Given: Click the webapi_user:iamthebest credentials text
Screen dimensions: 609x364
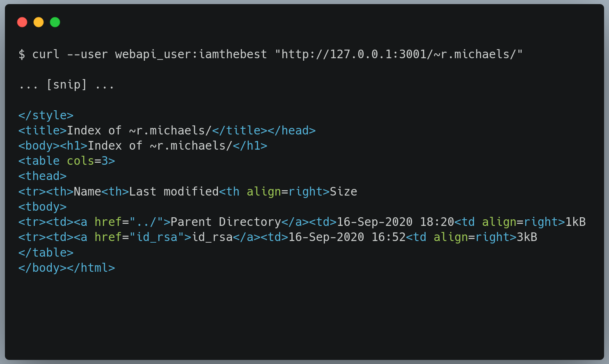Looking at the screenshot, I should [x=191, y=54].
